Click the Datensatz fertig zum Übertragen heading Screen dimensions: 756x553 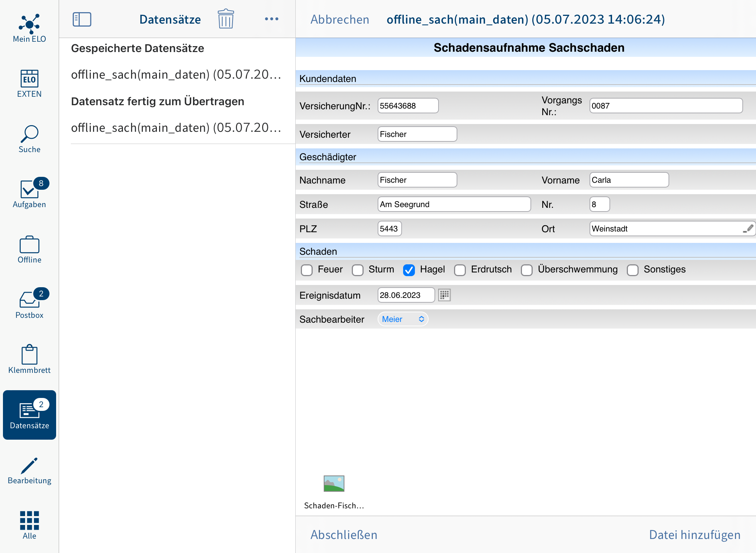158,102
